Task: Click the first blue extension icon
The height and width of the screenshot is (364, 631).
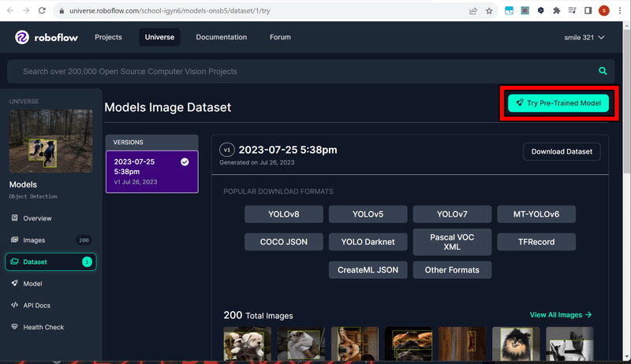Action: coord(509,11)
